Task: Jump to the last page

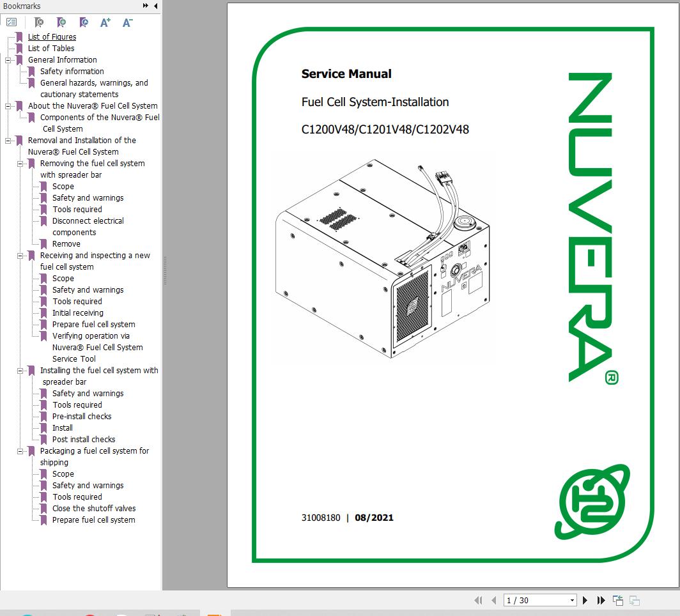Action: pyautogui.click(x=601, y=601)
